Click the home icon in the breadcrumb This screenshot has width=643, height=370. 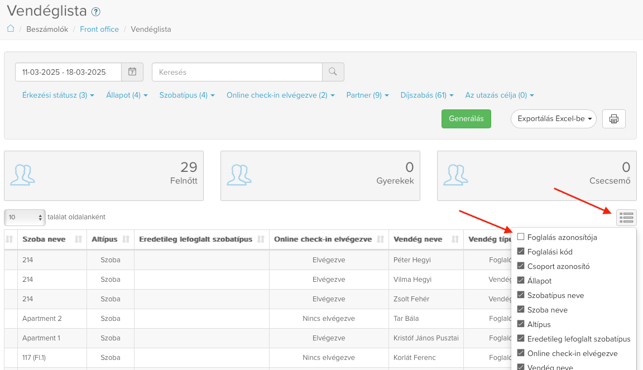click(x=11, y=29)
